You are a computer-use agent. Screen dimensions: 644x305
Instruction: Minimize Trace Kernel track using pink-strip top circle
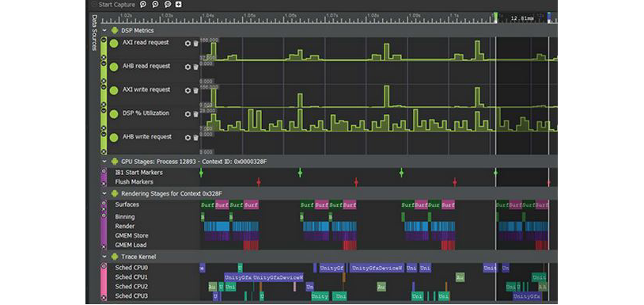point(104,266)
